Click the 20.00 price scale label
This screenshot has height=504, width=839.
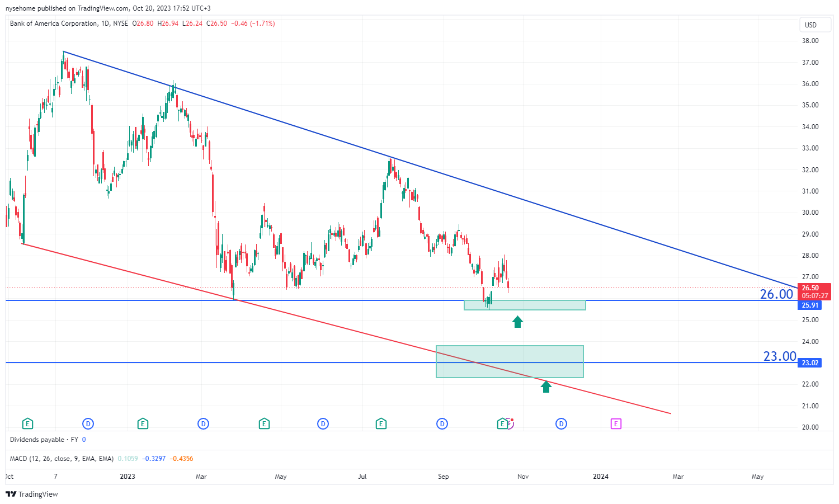click(x=810, y=427)
